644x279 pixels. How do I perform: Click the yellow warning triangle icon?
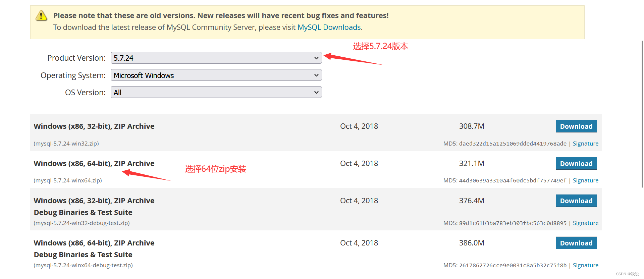pyautogui.click(x=41, y=15)
